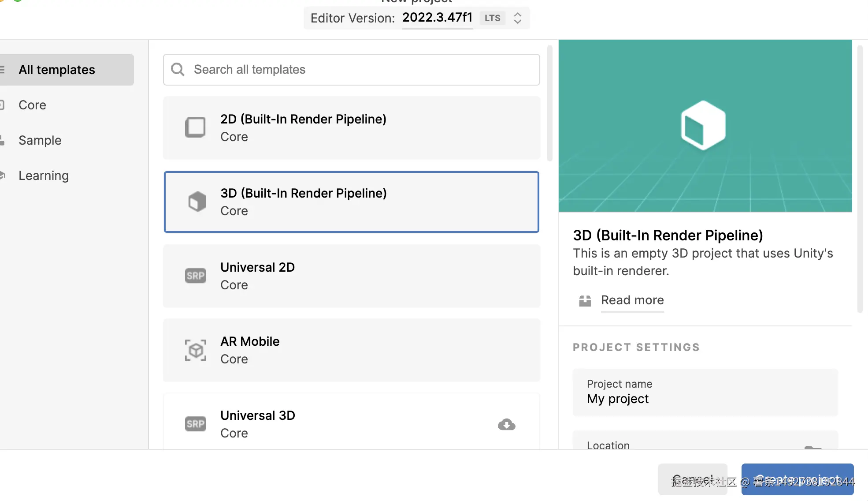The height and width of the screenshot is (501, 868).
Task: Click the 2022.3.47f1 editor version text
Action: pos(437,18)
